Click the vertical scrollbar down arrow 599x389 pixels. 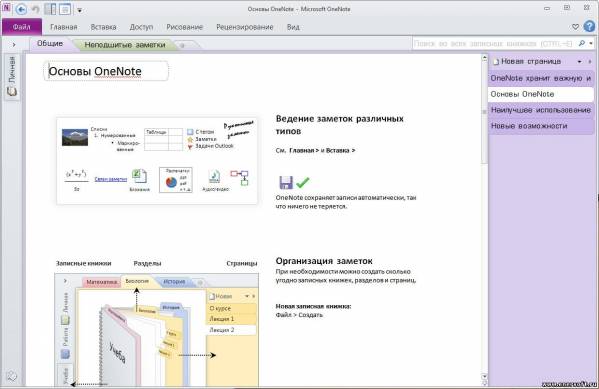point(484,376)
